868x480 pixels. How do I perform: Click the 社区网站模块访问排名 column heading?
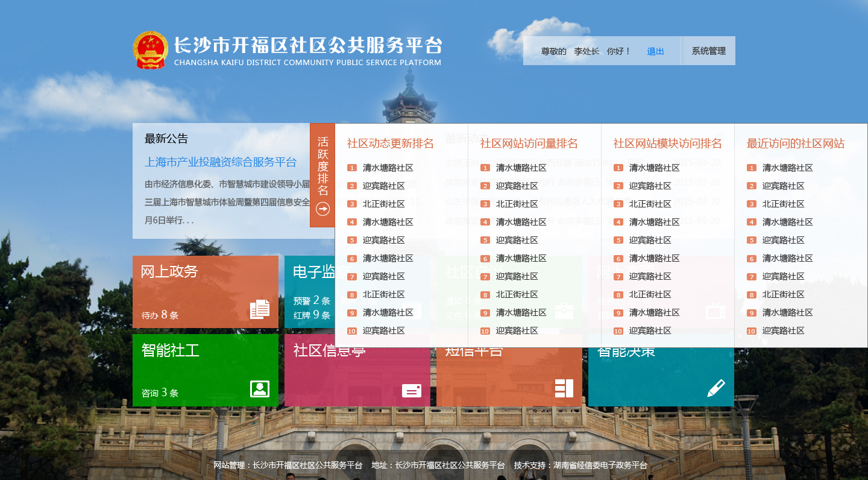coord(668,144)
